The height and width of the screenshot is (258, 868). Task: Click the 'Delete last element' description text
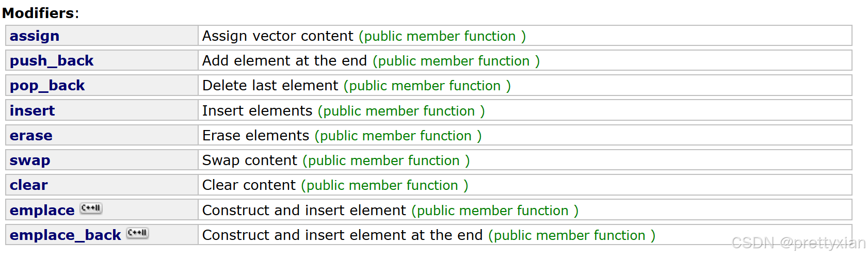click(270, 85)
